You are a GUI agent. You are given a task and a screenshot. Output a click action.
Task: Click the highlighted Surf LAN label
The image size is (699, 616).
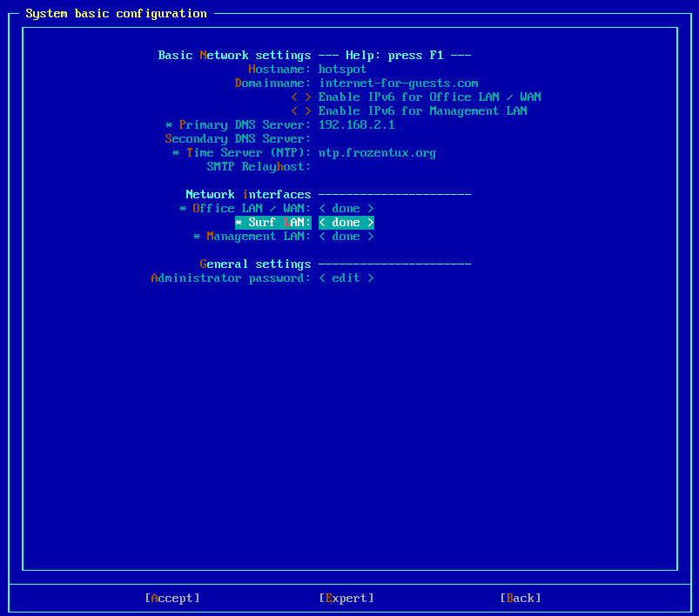point(273,223)
